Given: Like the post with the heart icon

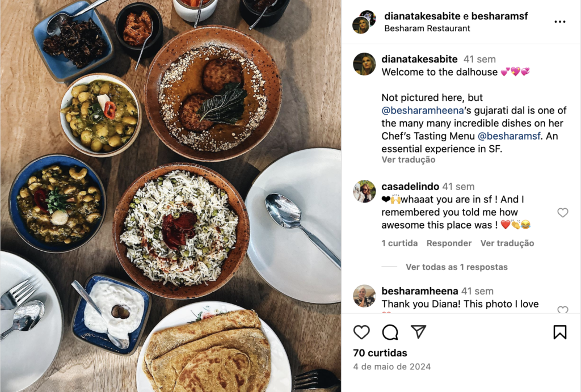Looking at the screenshot, I should (x=361, y=332).
